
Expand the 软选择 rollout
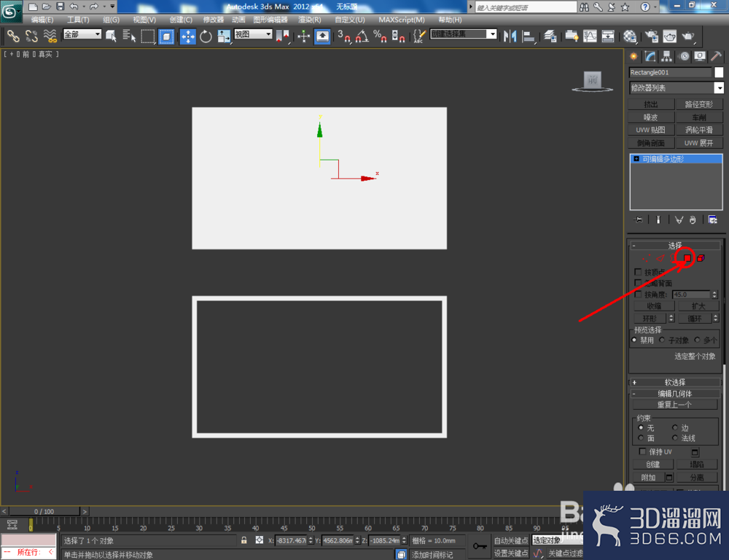click(674, 382)
